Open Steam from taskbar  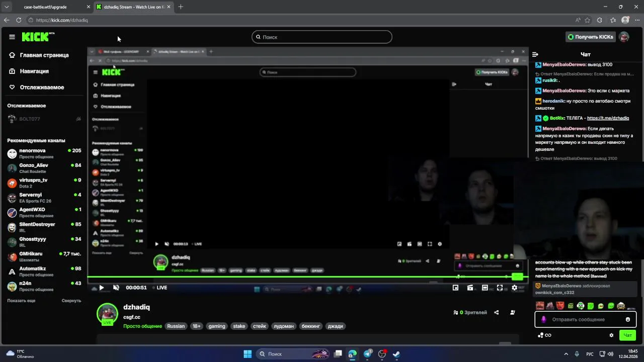click(396, 354)
